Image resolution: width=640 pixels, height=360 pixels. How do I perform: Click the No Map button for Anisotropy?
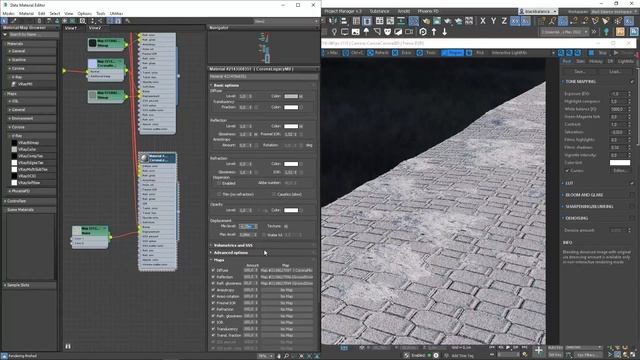[287, 290]
